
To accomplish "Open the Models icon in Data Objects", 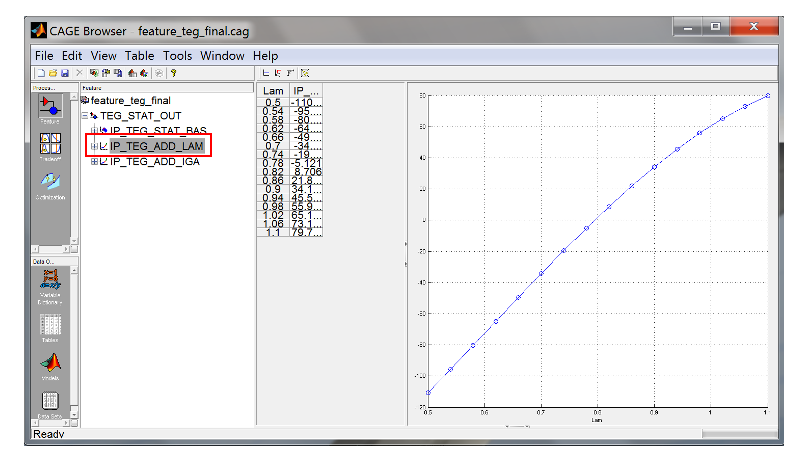I will pyautogui.click(x=50, y=363).
